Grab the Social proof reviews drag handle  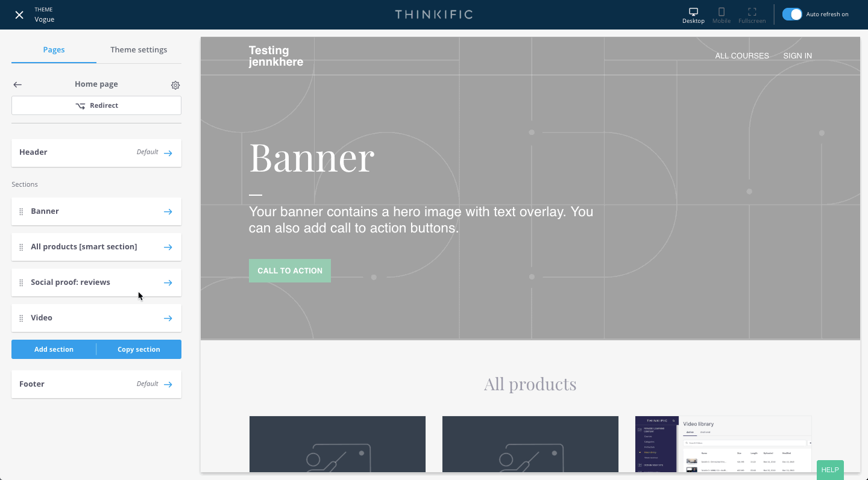(21, 282)
